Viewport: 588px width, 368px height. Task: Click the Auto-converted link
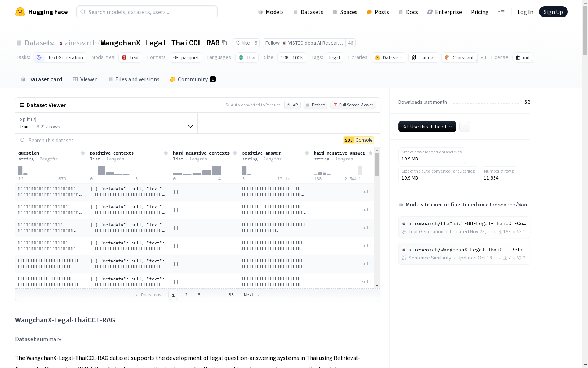pos(245,105)
